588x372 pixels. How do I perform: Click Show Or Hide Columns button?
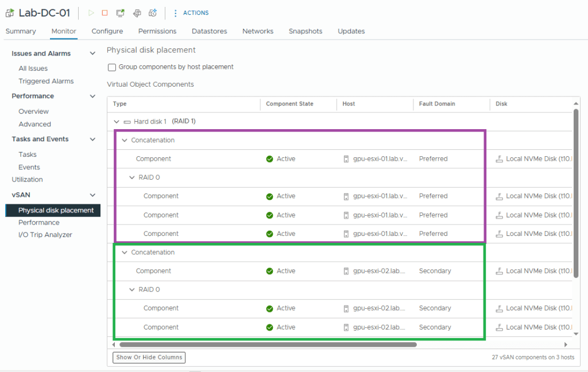pyautogui.click(x=149, y=357)
